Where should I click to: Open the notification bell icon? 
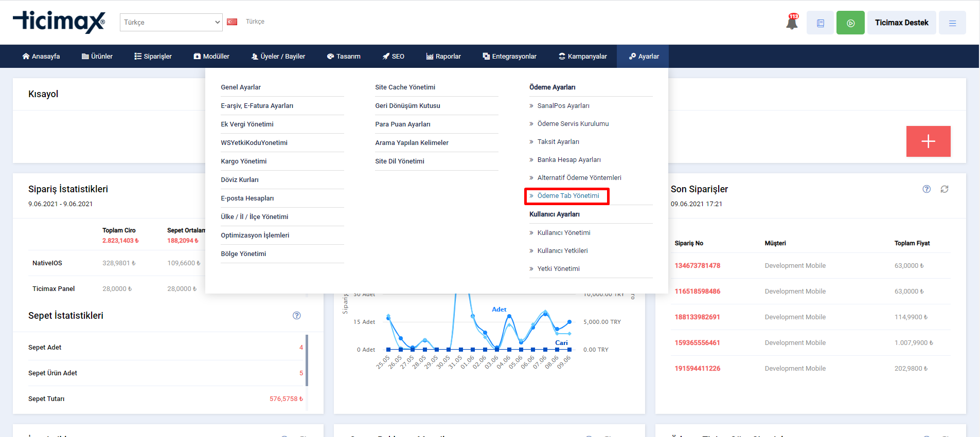792,22
